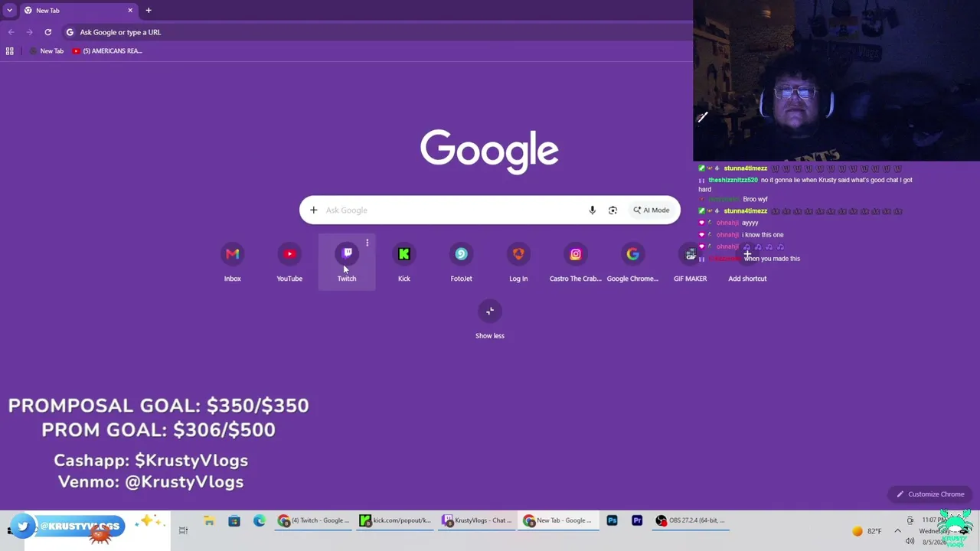The image size is (980, 551).
Task: Open Task View on the taskbar
Action: [183, 530]
